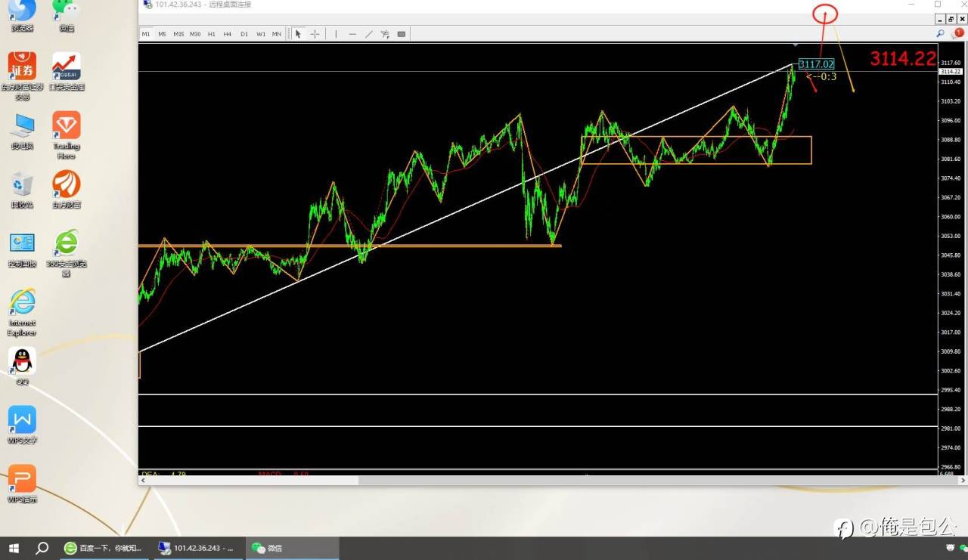Click the chart scrollbar's left arrow

[x=144, y=481]
